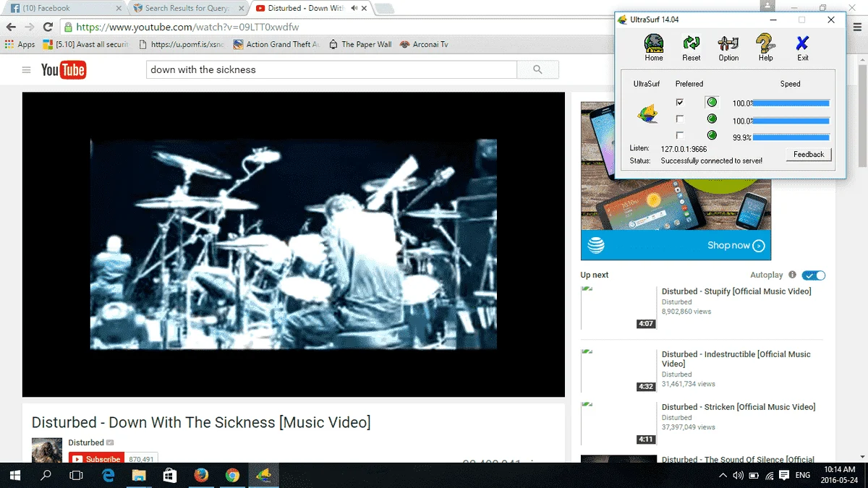Click the UltraSurf Exit icon
The height and width of the screenshot is (488, 868).
802,48
